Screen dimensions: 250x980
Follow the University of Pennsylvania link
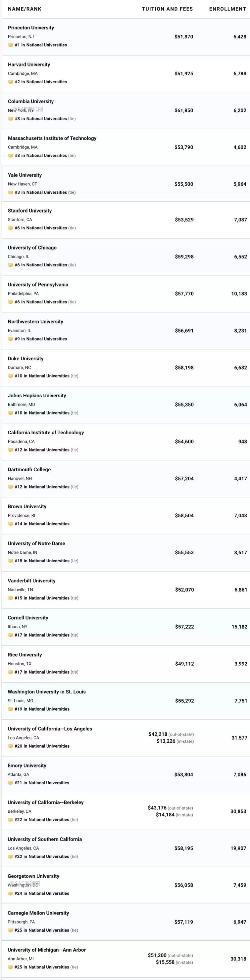tap(38, 285)
